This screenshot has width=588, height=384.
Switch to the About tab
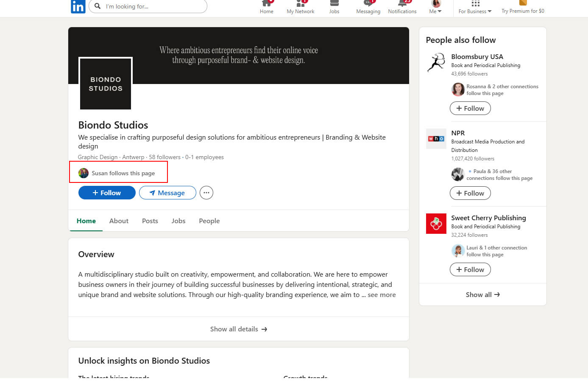click(x=119, y=221)
